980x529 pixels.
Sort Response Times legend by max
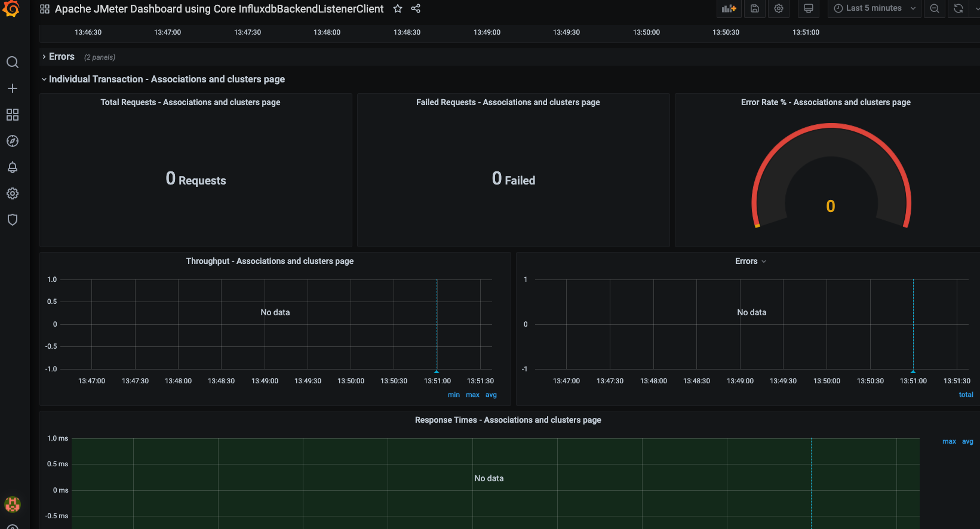(949, 441)
